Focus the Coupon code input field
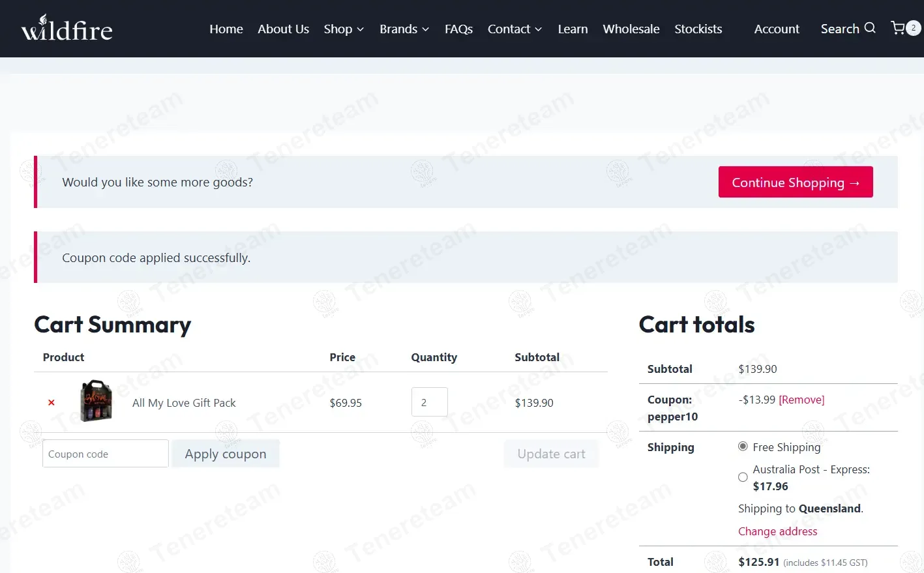 click(x=106, y=454)
